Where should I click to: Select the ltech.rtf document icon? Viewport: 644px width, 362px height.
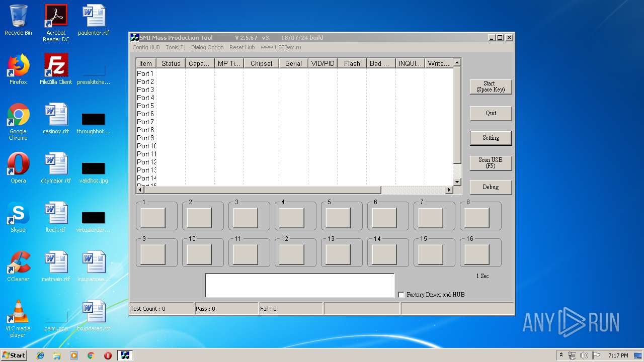click(x=56, y=217)
